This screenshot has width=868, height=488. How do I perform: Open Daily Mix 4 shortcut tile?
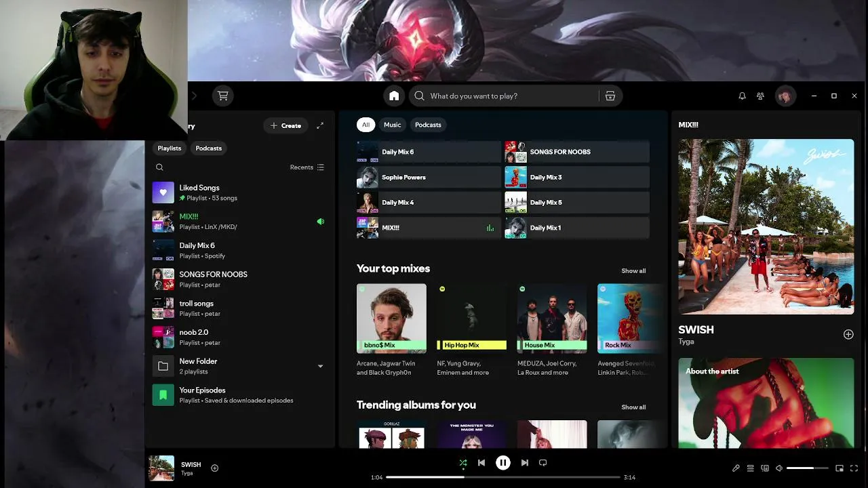429,202
